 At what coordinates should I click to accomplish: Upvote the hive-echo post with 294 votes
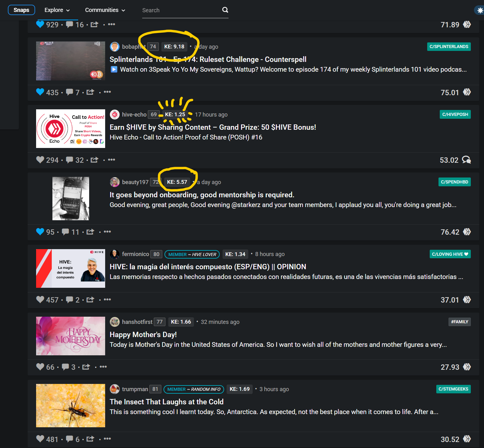click(x=40, y=160)
